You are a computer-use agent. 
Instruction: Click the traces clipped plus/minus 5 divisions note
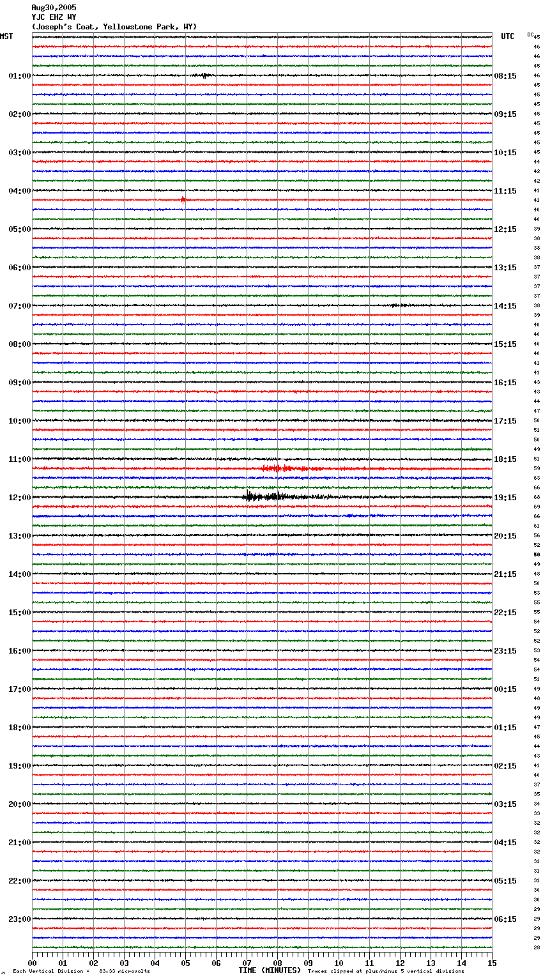pos(386,971)
